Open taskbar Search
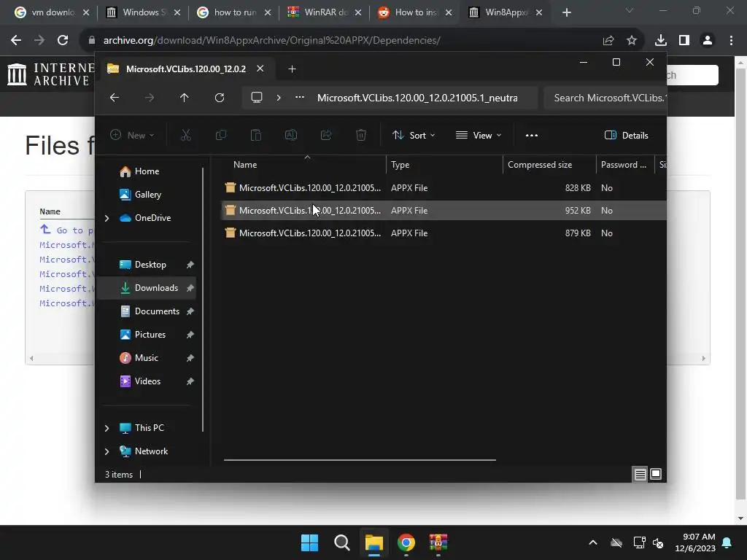 [341, 542]
